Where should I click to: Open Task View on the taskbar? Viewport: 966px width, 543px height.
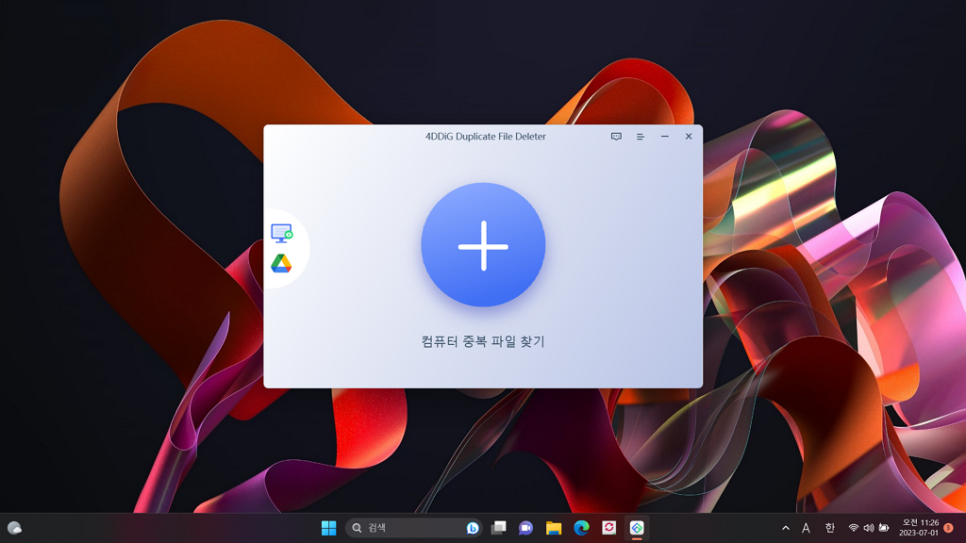tap(498, 528)
